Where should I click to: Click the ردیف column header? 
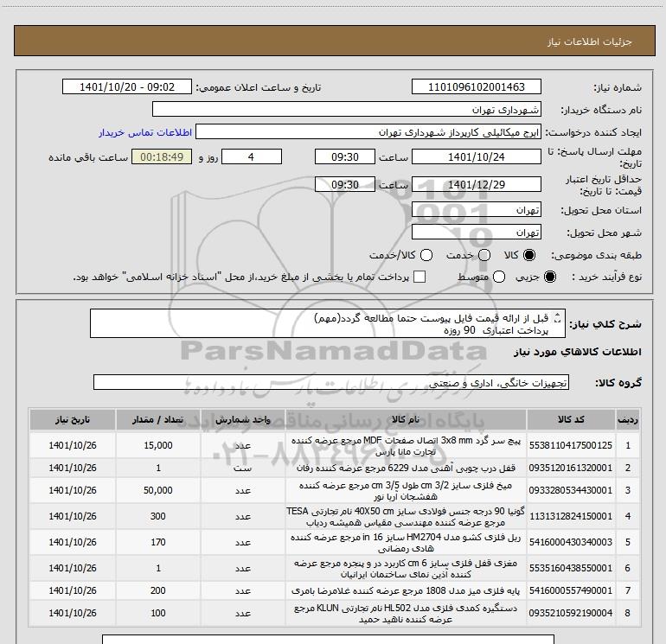pyautogui.click(x=627, y=419)
